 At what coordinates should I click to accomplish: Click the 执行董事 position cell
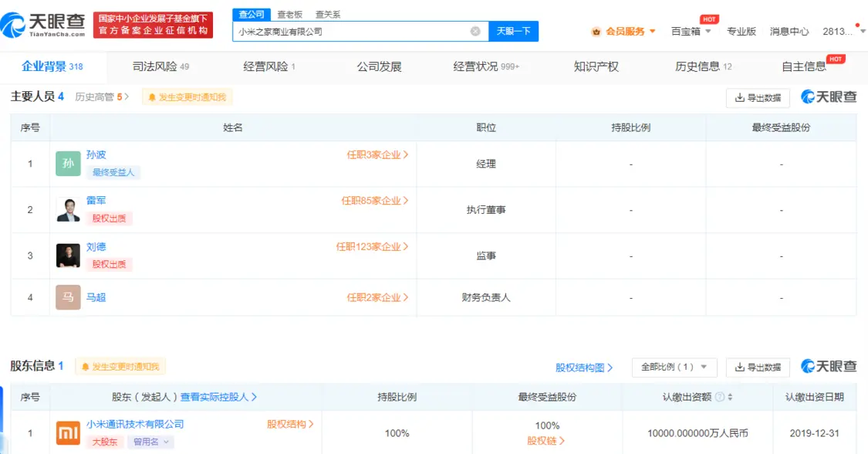486,210
